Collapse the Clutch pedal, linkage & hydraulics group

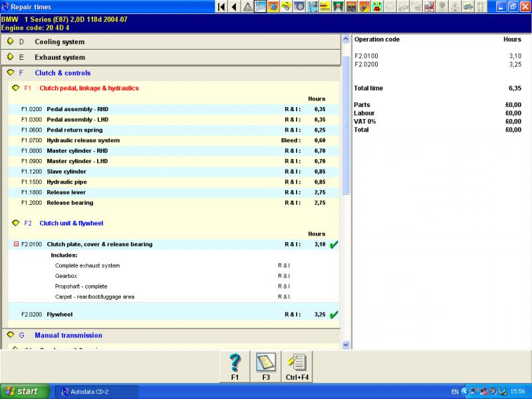15,88
